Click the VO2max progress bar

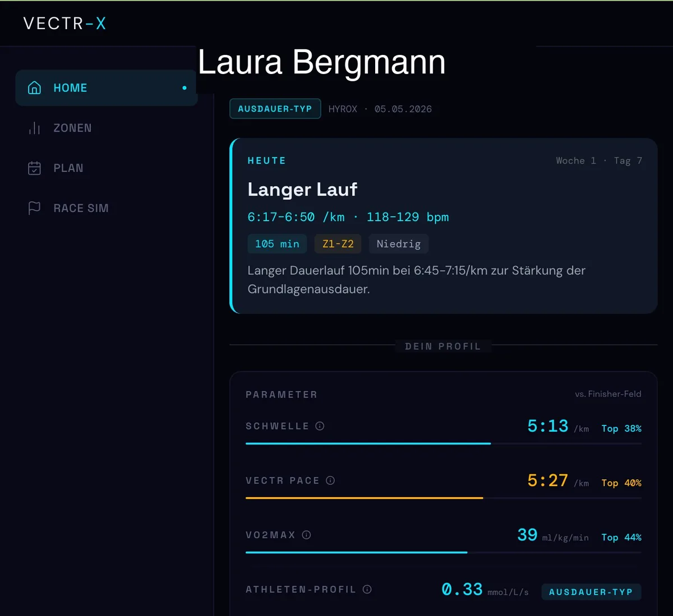pos(443,552)
